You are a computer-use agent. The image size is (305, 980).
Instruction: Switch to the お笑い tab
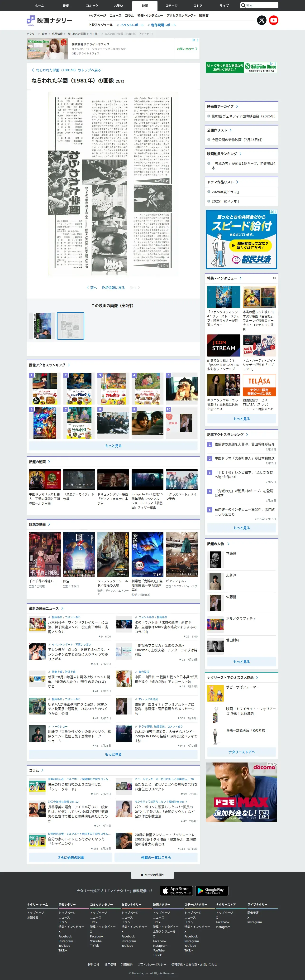(119, 6)
